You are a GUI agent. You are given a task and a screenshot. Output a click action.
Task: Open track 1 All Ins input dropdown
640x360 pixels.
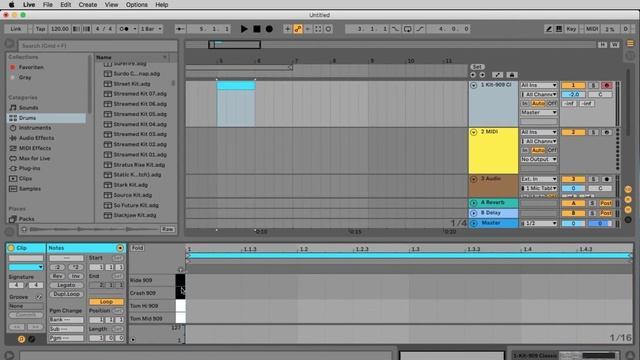pyautogui.click(x=539, y=85)
